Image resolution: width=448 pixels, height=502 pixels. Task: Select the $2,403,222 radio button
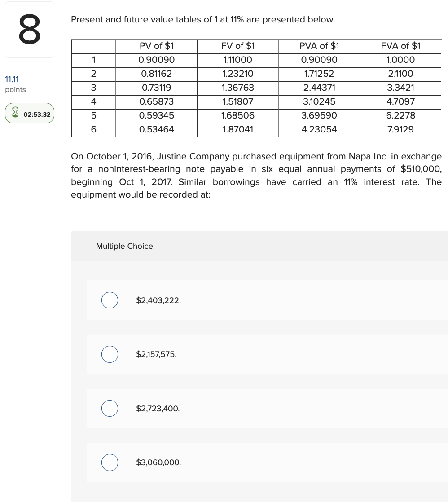[110, 300]
